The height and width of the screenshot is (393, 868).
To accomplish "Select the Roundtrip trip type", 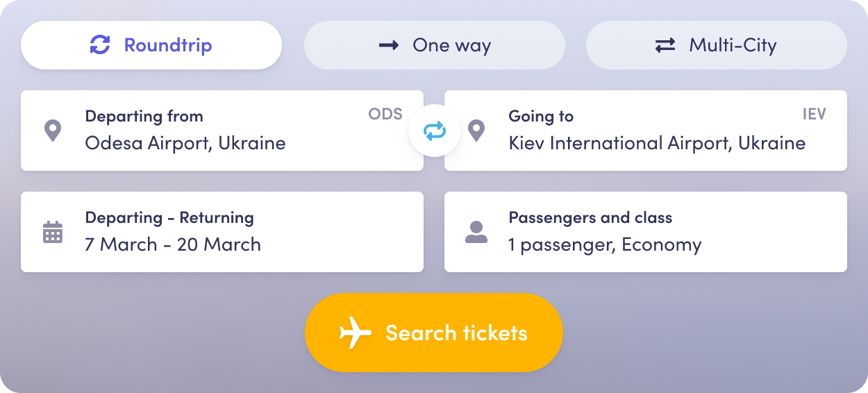I will point(151,45).
